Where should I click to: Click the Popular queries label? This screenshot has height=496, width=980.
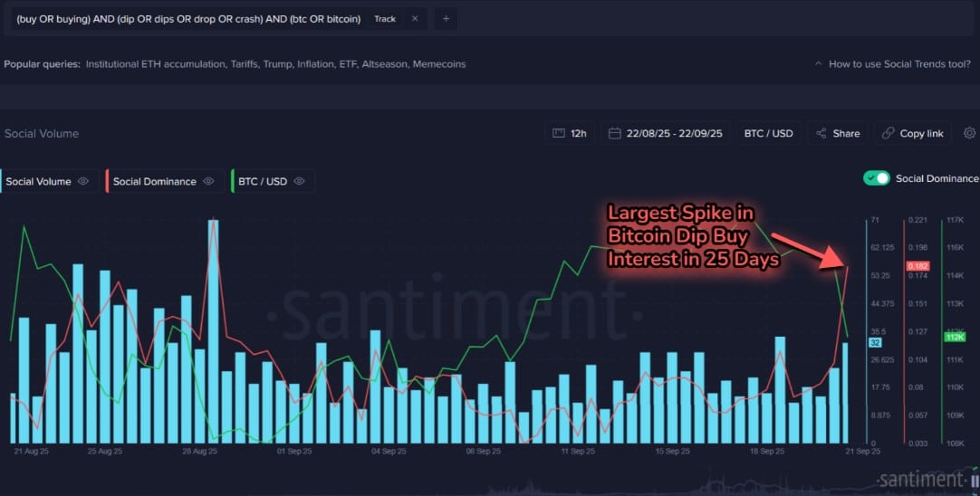[x=42, y=63]
